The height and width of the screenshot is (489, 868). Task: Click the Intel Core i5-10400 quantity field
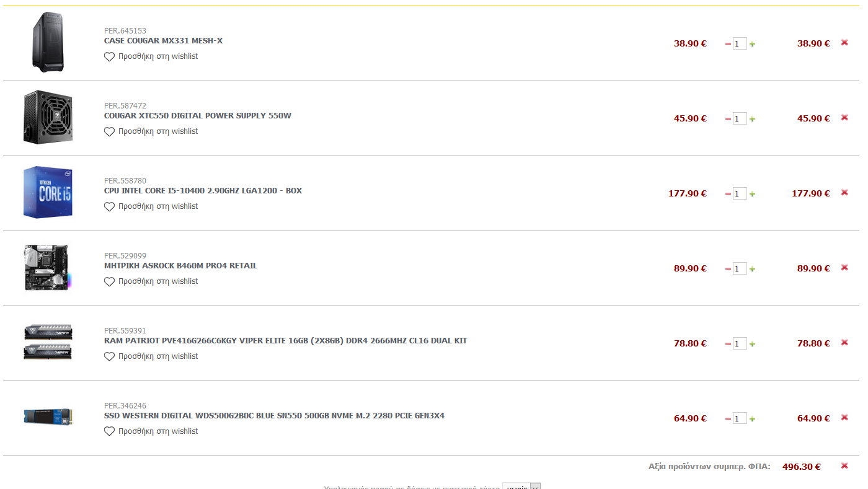click(740, 194)
